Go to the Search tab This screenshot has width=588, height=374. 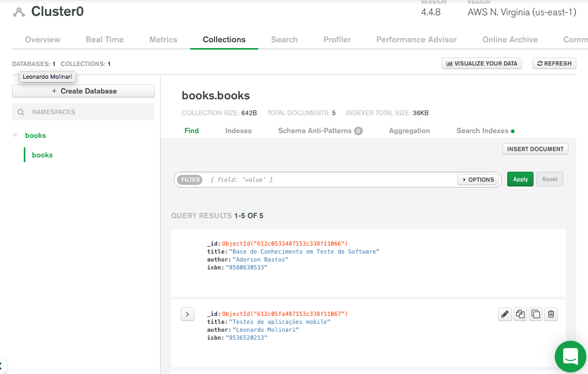pos(284,40)
